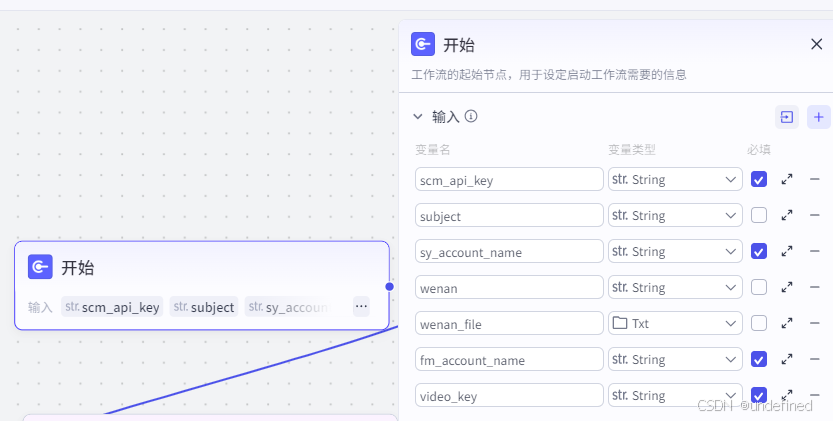Open type dropdown for subject
Image resolution: width=833 pixels, height=421 pixels.
675,215
